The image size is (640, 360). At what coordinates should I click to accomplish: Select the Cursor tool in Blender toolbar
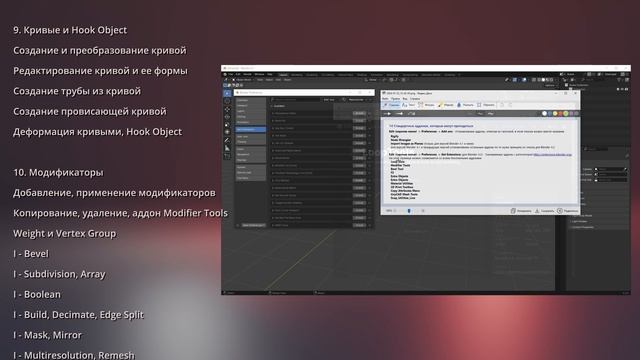pos(227,101)
